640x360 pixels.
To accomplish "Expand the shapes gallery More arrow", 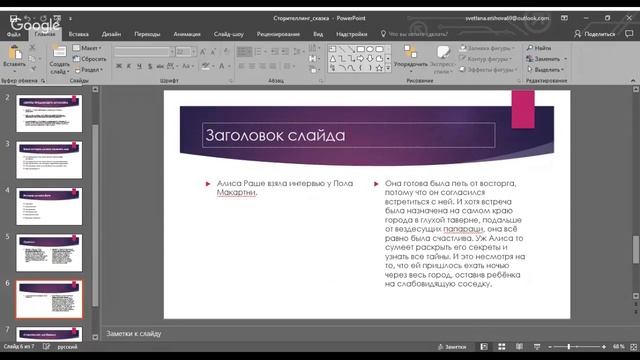I will click(388, 68).
